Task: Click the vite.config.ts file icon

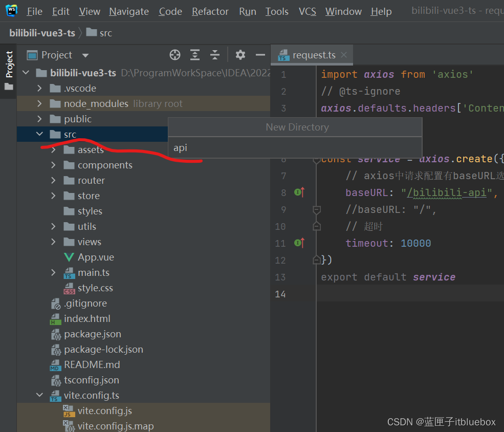Action: click(x=55, y=396)
